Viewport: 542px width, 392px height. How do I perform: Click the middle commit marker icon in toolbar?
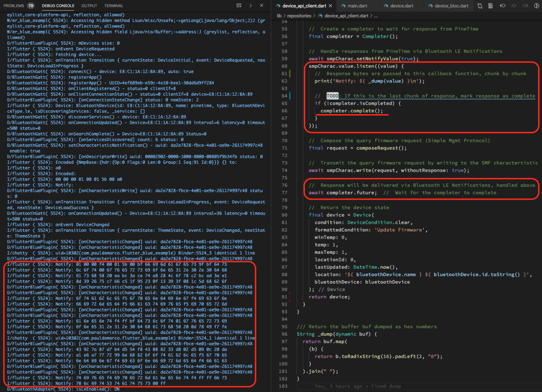tap(514, 6)
